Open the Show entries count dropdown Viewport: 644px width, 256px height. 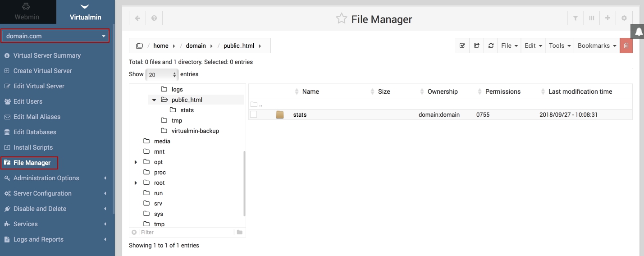tap(162, 75)
